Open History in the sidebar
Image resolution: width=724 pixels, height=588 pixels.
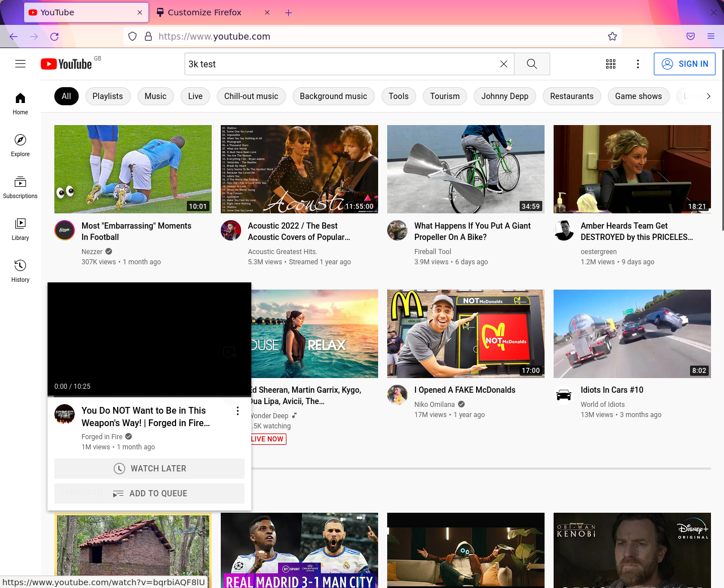coord(20,271)
